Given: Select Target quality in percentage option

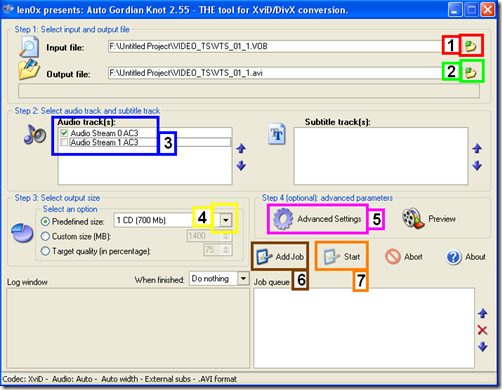Looking at the screenshot, I should (x=45, y=251).
